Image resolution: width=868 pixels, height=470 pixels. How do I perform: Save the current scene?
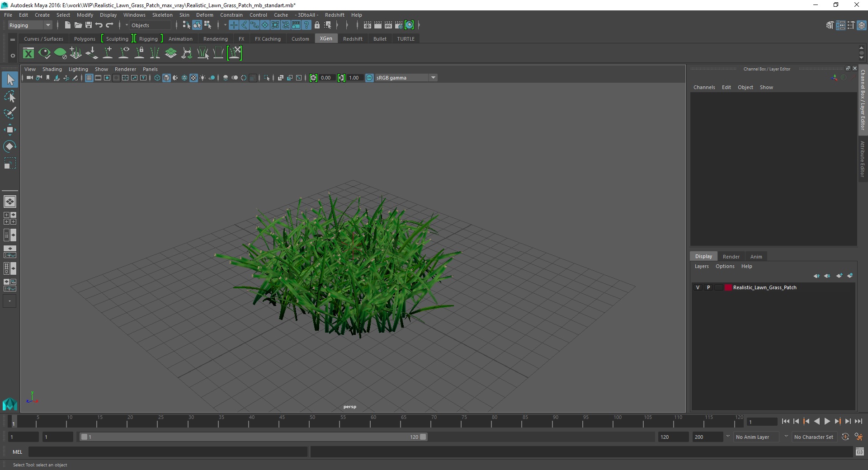pyautogui.click(x=89, y=25)
